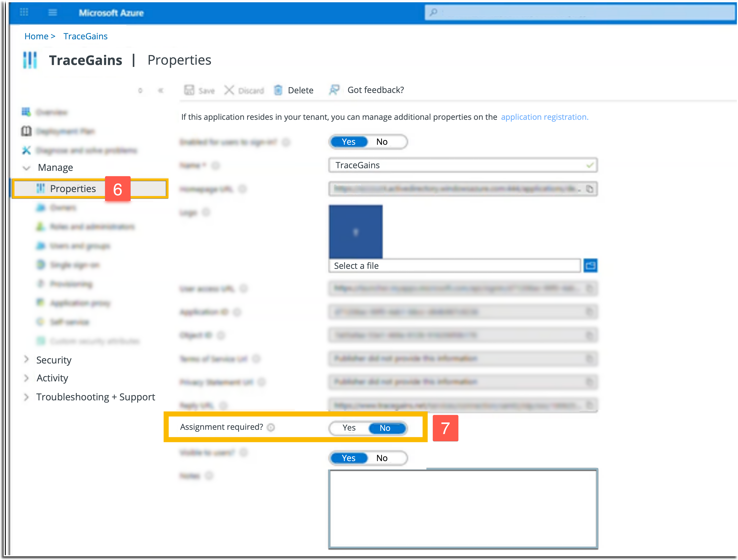Collapse the sidebar with double chevron
738x560 pixels.
(x=161, y=90)
